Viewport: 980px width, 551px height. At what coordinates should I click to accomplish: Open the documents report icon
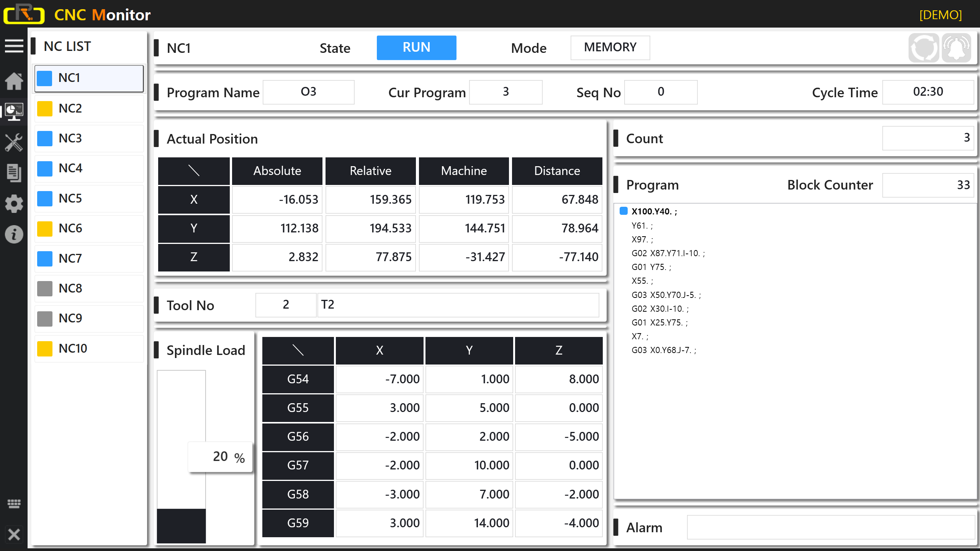click(14, 173)
